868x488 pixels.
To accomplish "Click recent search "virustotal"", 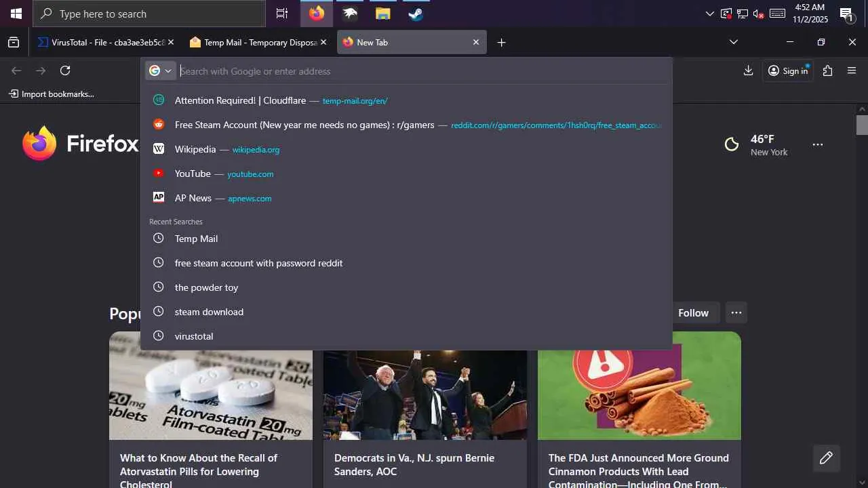I will (407, 336).
